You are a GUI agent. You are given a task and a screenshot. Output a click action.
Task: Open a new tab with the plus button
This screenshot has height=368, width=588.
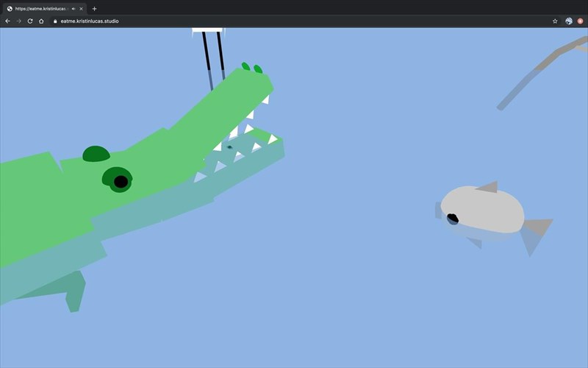(94, 9)
